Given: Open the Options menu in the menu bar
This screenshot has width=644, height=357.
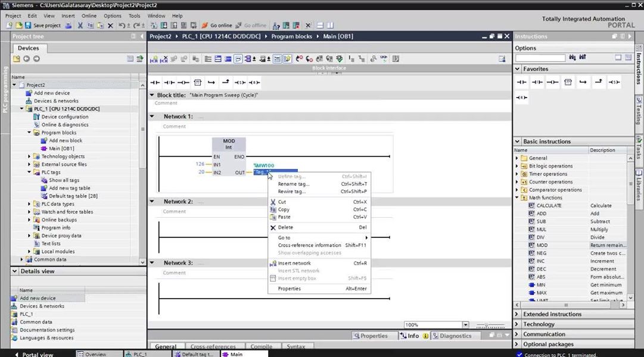Looking at the screenshot, I should [x=113, y=16].
